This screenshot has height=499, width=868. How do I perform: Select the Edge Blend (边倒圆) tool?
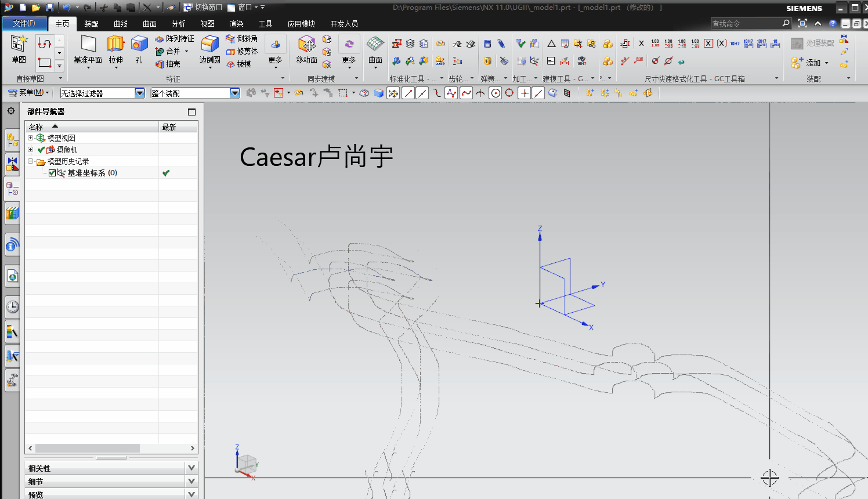pyautogui.click(x=209, y=50)
